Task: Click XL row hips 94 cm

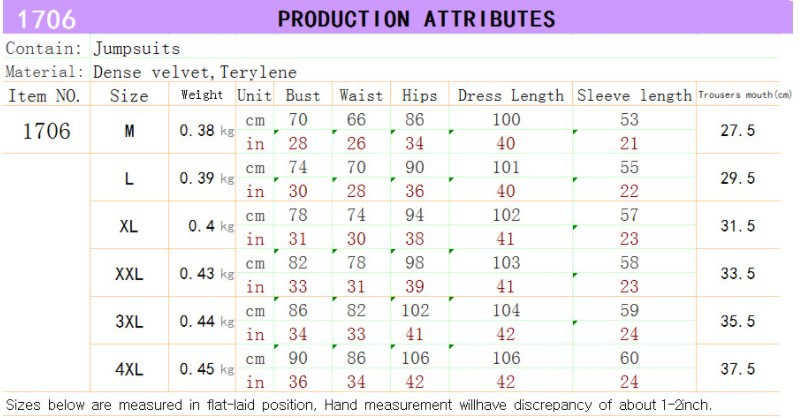Action: click(x=415, y=214)
